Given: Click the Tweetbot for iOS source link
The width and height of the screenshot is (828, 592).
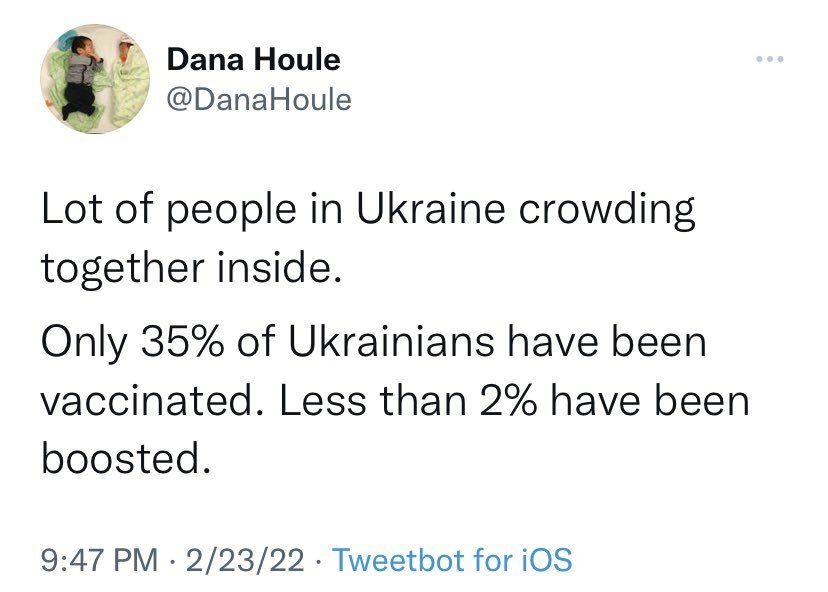Looking at the screenshot, I should [x=452, y=559].
